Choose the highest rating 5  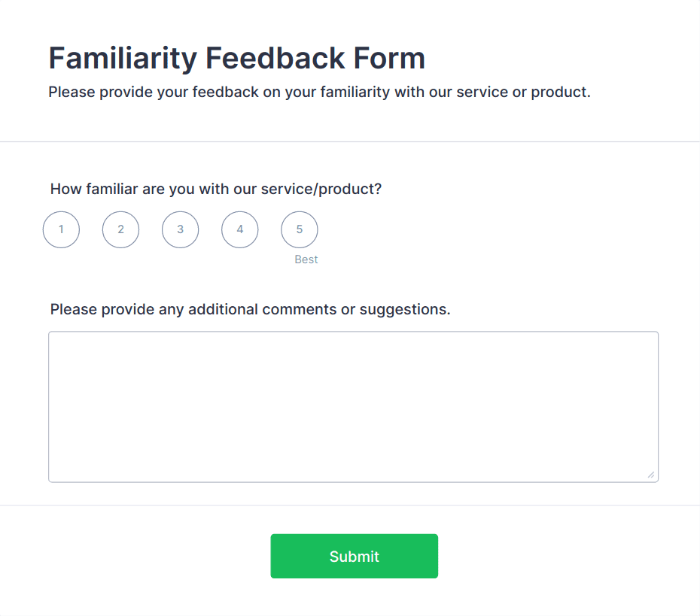pos(299,229)
